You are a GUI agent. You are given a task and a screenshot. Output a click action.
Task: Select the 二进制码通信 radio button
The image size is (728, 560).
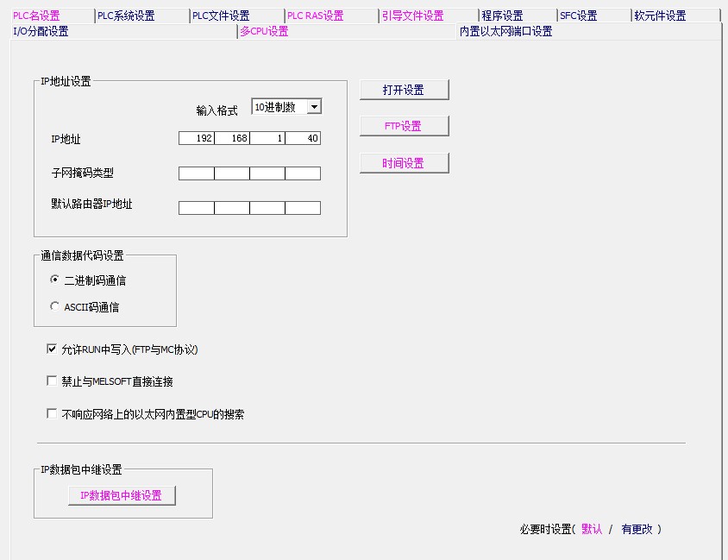coord(55,280)
